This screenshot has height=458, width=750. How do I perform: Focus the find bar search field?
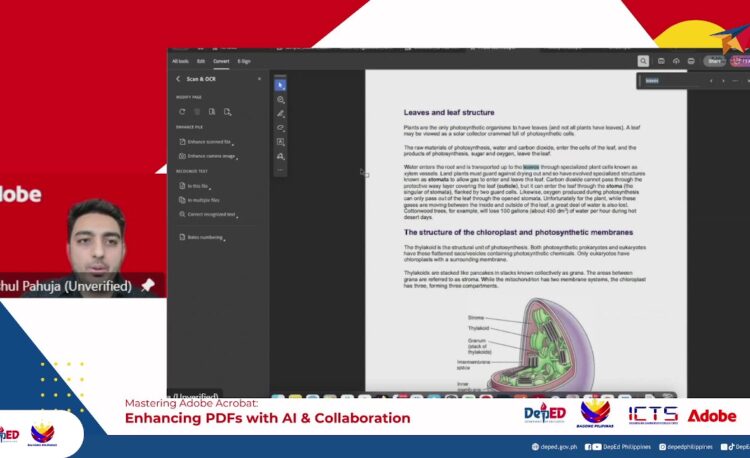pos(672,81)
